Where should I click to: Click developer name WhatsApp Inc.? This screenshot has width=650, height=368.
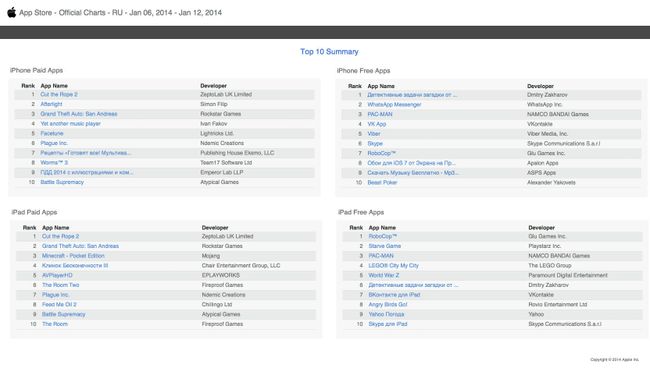[545, 104]
